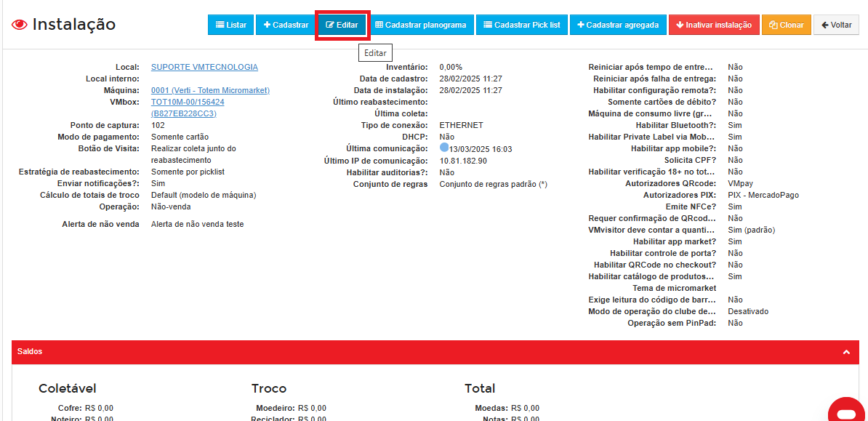Viewport: 868px width, 421px height.
Task: Select the Moedas balance R$ 0,00
Action: click(525, 408)
